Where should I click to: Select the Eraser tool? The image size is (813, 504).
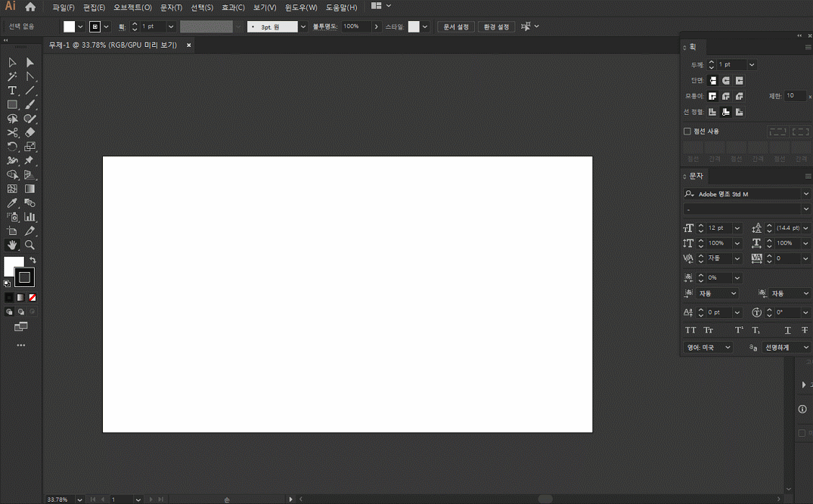click(x=29, y=132)
